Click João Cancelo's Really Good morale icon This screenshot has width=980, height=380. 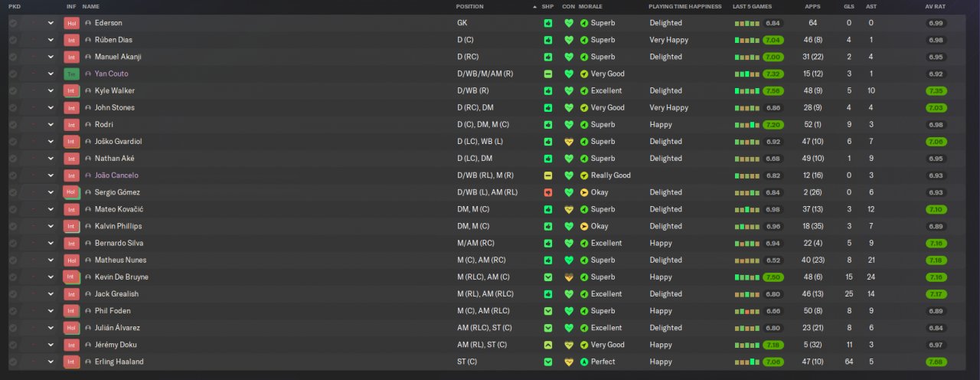click(584, 175)
